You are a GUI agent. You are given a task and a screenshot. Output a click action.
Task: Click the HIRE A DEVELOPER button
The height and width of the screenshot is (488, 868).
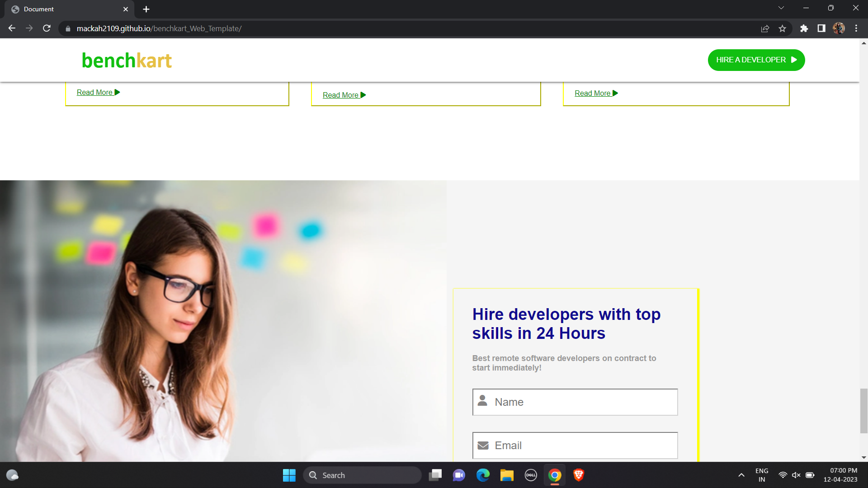pyautogui.click(x=756, y=60)
